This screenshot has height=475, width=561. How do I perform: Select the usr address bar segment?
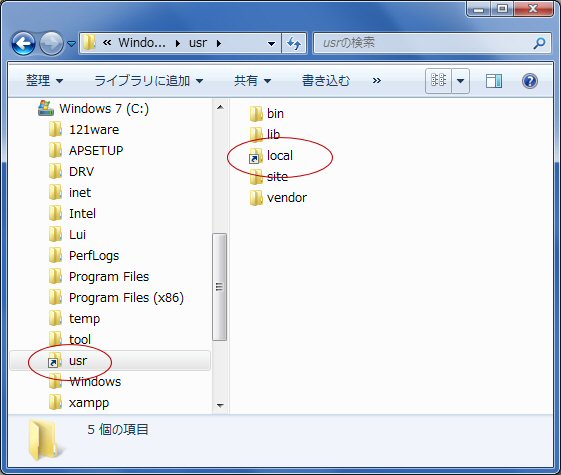[198, 43]
